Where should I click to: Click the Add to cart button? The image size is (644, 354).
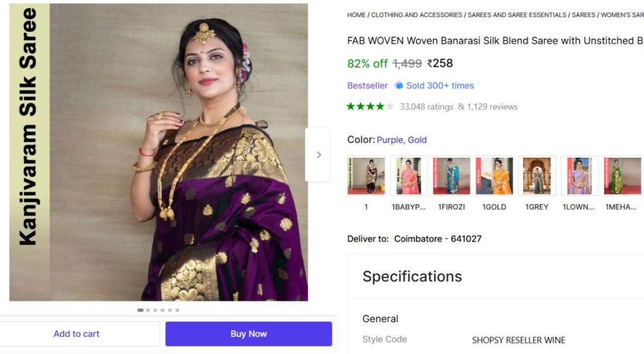click(x=76, y=334)
